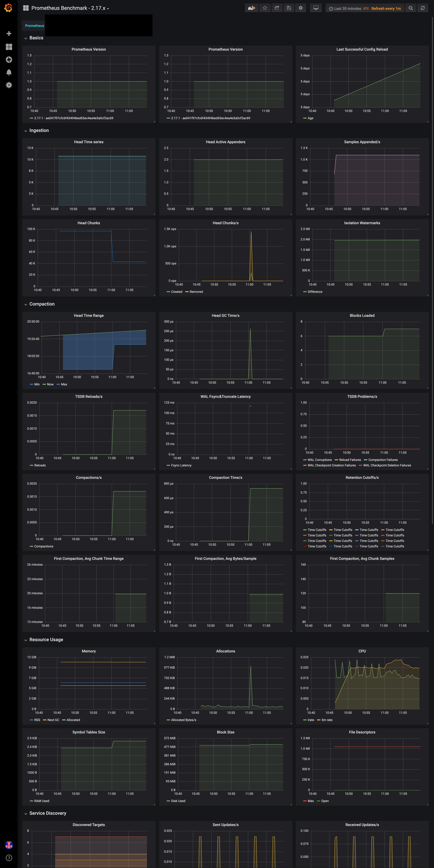Open the Head Chunks panel title menu

point(89,223)
